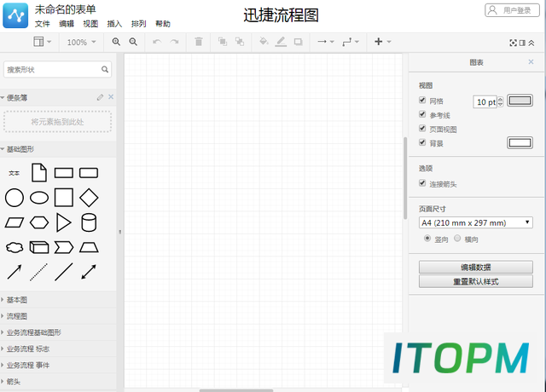Expand the 业务流程 事件 section
Screen dimensions: 546x392
click(x=58, y=366)
